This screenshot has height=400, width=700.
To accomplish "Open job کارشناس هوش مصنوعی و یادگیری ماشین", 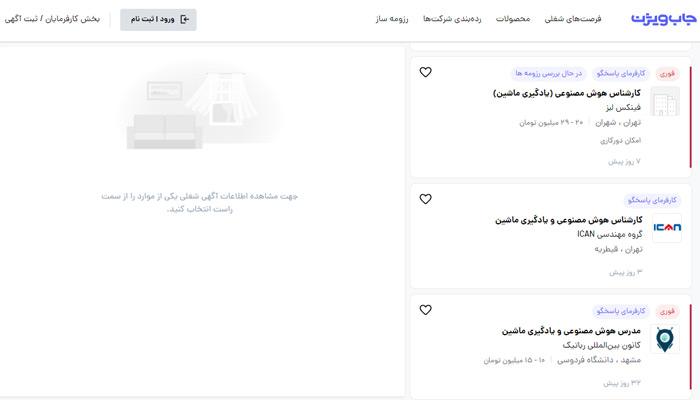I will [568, 220].
